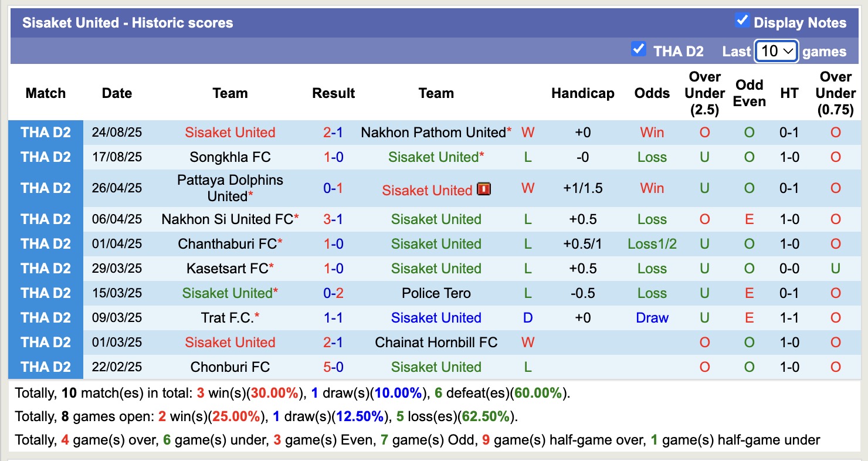Click the Trat F.C. team link
This screenshot has height=461, width=868.
coord(227,318)
